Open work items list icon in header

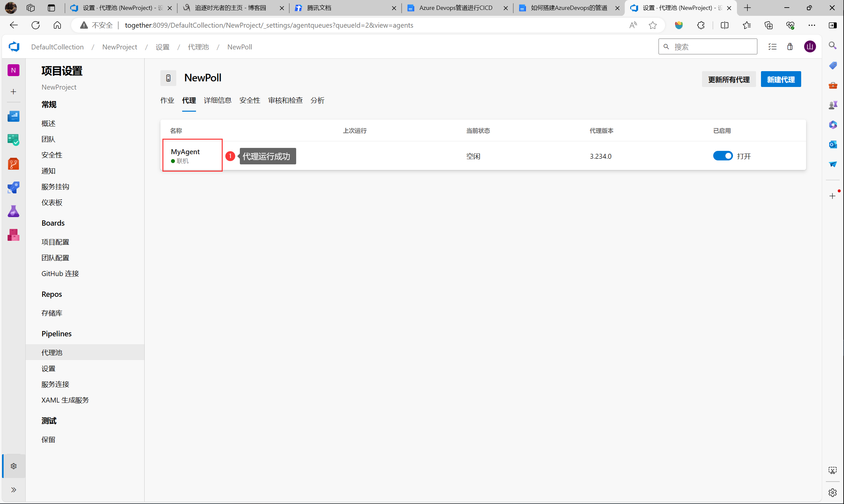tap(772, 47)
